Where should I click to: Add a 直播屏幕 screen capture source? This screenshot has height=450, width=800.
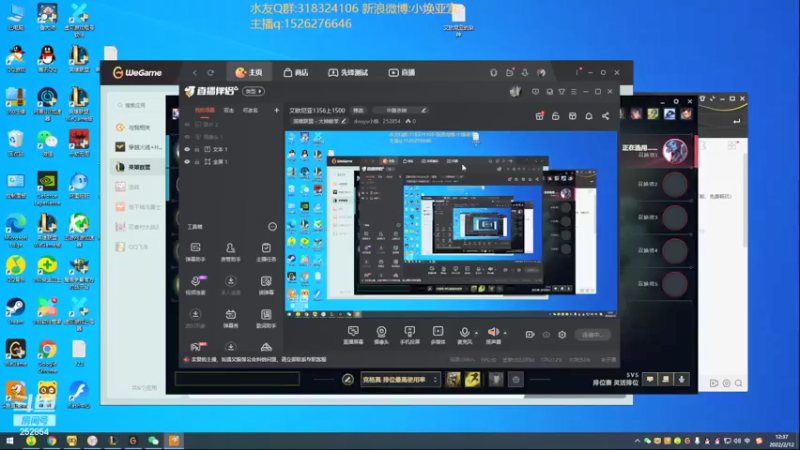click(353, 335)
